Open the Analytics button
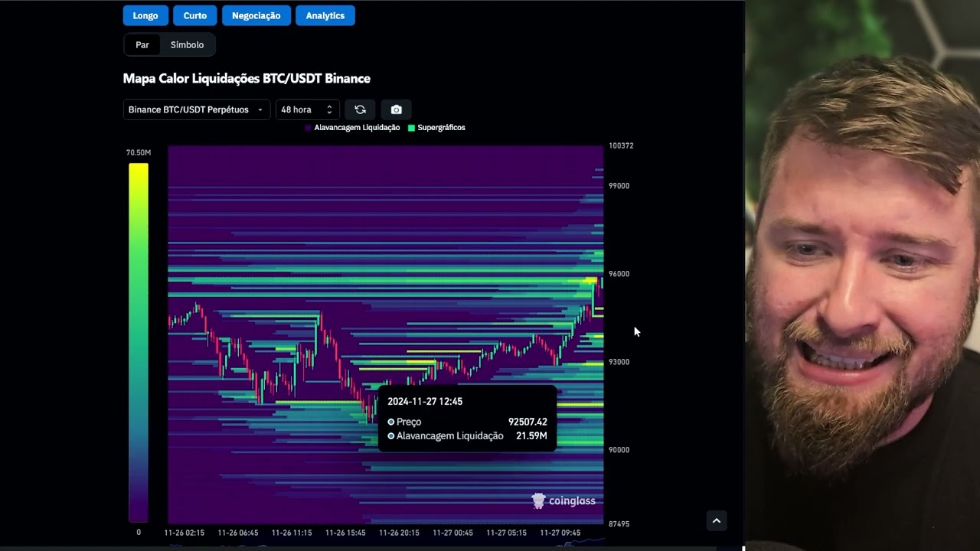Viewport: 980px width, 551px height. (x=325, y=15)
